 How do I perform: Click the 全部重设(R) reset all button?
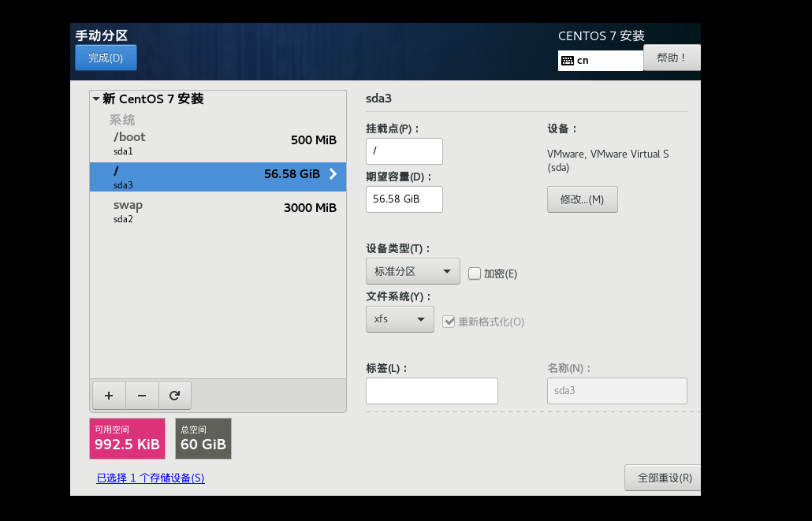663,478
